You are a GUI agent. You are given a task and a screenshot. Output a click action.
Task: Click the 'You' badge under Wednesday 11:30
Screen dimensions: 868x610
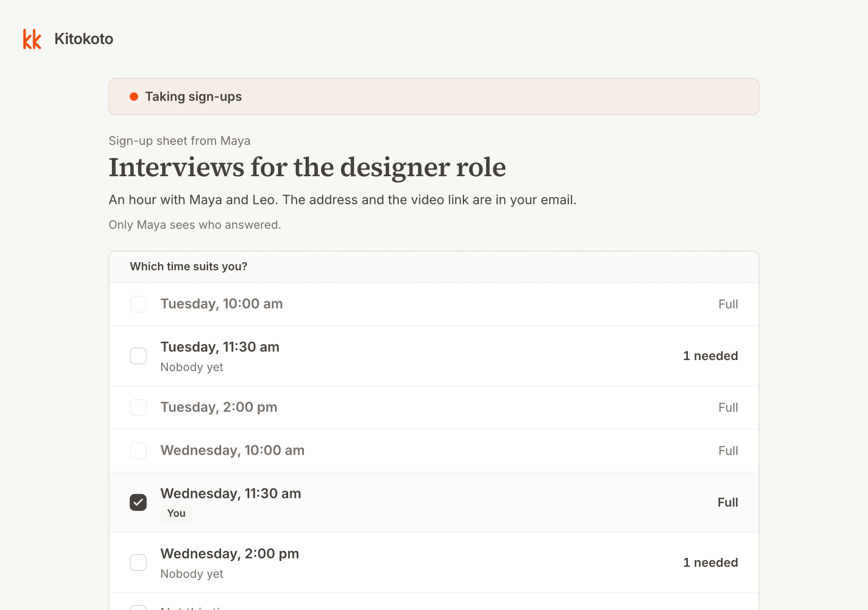[x=176, y=513]
